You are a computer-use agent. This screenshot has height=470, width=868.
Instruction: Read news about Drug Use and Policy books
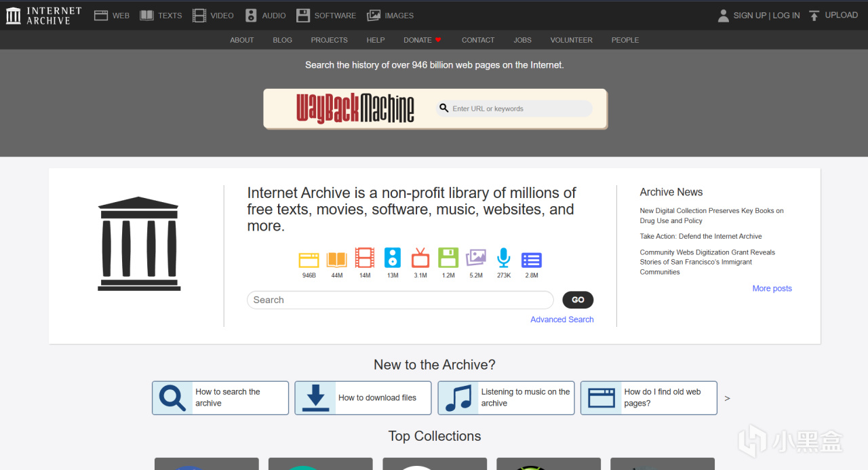click(x=712, y=216)
